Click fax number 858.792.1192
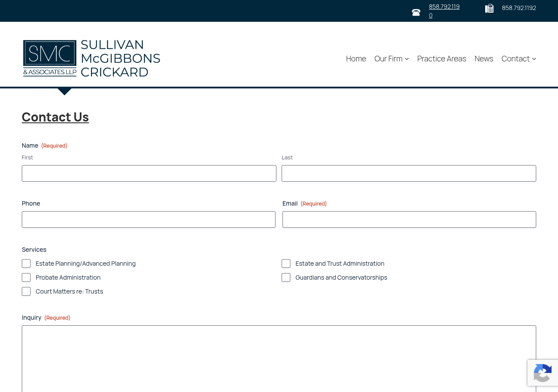 (519, 8)
